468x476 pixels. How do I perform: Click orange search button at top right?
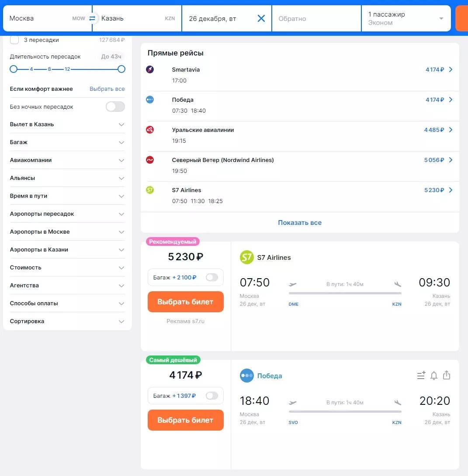[x=462, y=18]
